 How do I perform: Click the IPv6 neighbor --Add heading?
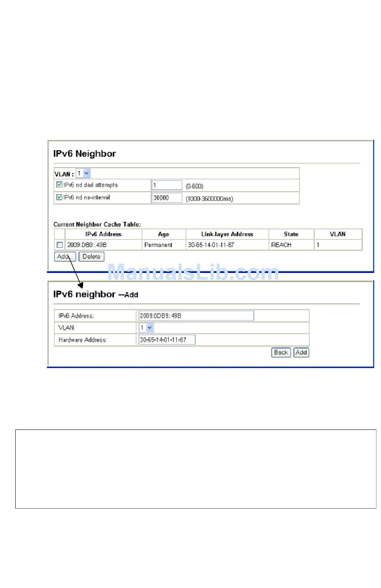[x=96, y=294]
